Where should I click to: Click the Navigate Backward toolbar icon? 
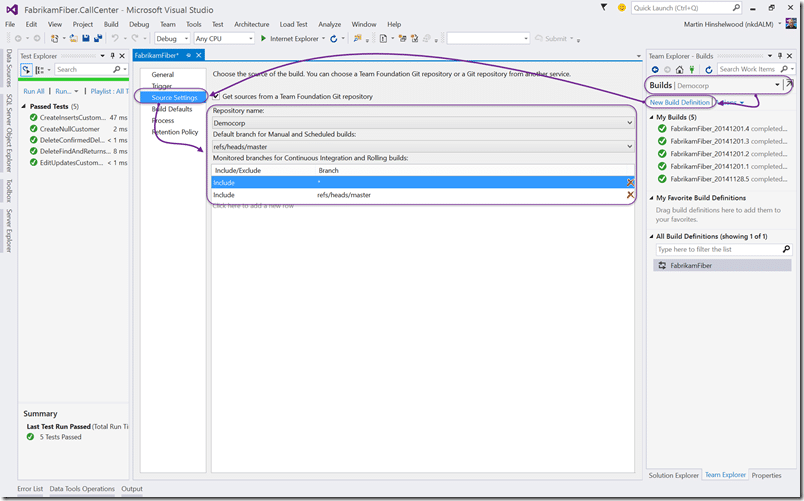pos(18,38)
